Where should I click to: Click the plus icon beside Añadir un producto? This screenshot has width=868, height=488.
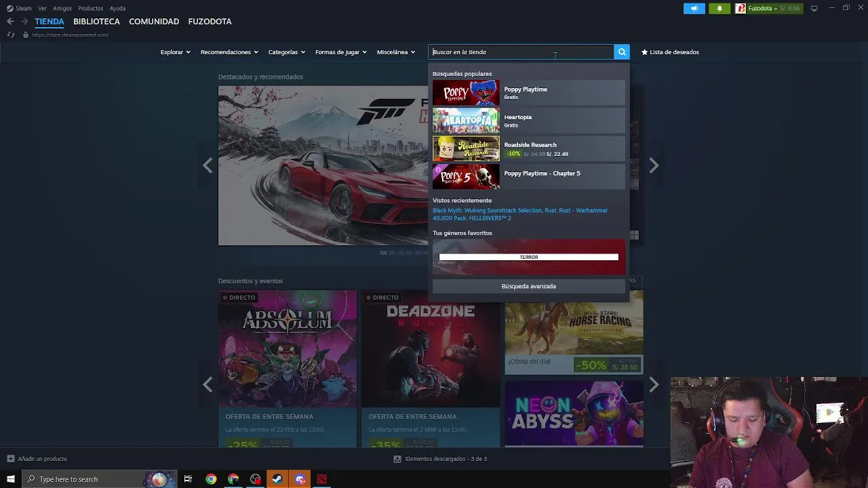click(10, 459)
